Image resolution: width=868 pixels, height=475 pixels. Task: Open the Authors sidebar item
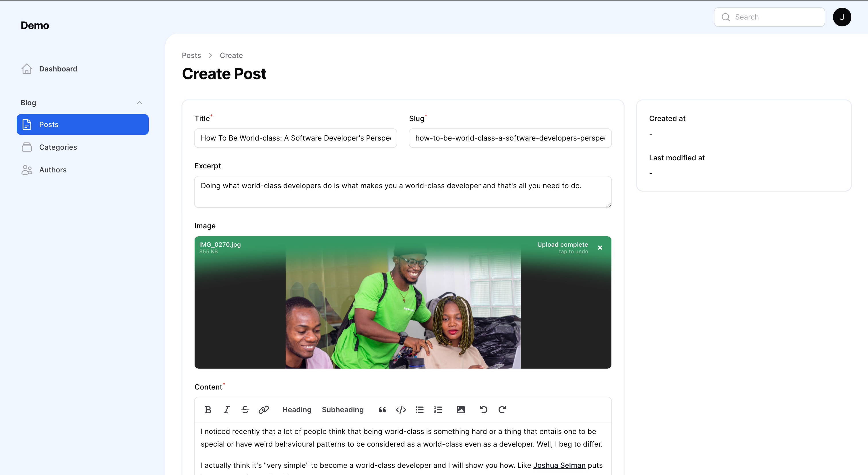(x=53, y=170)
